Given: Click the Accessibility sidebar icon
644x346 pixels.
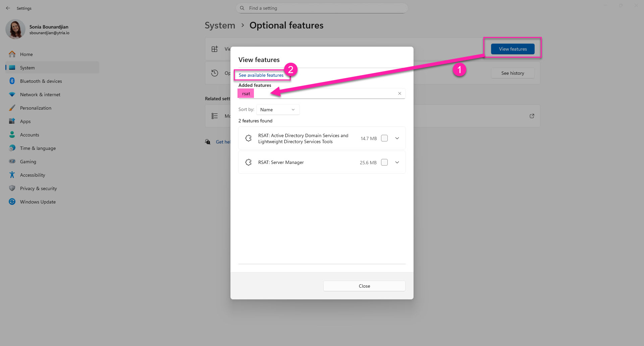Looking at the screenshot, I should [12, 175].
